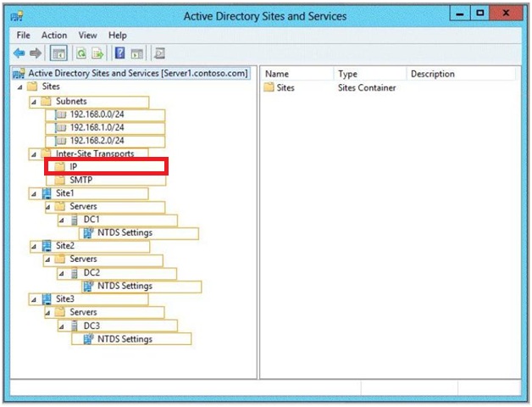Click NTDS Settings icon under DC2

click(88, 286)
